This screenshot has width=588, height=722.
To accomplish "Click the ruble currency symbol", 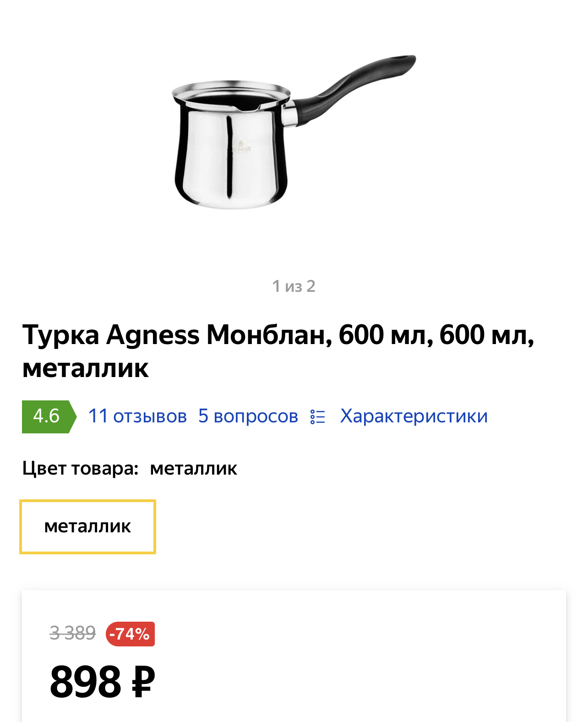I will pyautogui.click(x=143, y=682).
